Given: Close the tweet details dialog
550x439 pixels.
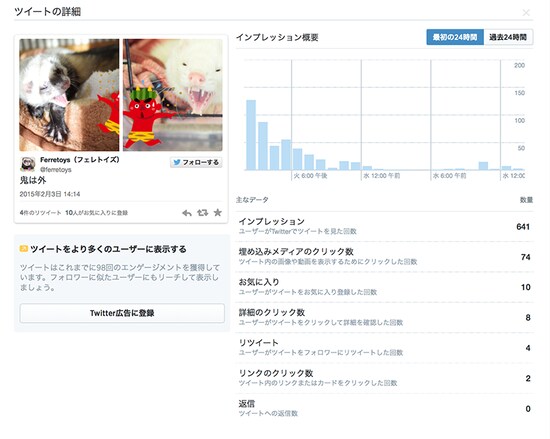Looking at the screenshot, I should click(x=526, y=13).
